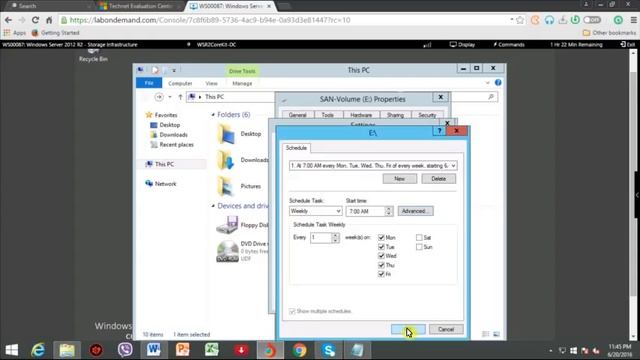Image resolution: width=640 pixels, height=360 pixels.
Task: Open the browser home page
Action: point(49,20)
